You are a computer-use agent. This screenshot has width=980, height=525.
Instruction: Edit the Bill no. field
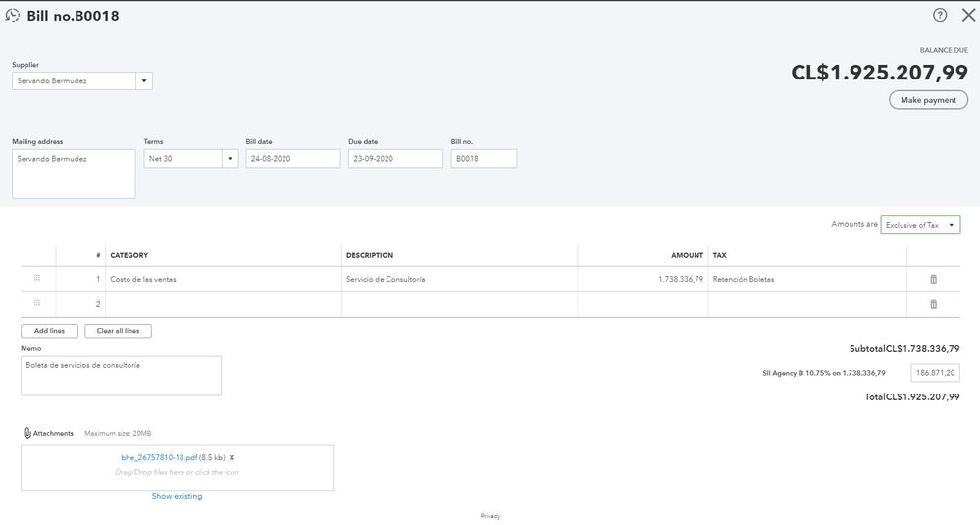tap(484, 159)
